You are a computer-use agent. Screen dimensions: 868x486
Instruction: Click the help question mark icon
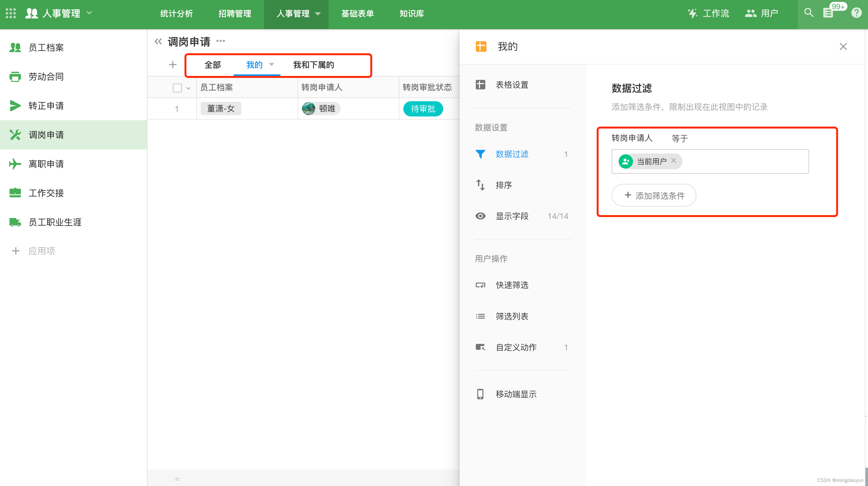[x=856, y=13]
